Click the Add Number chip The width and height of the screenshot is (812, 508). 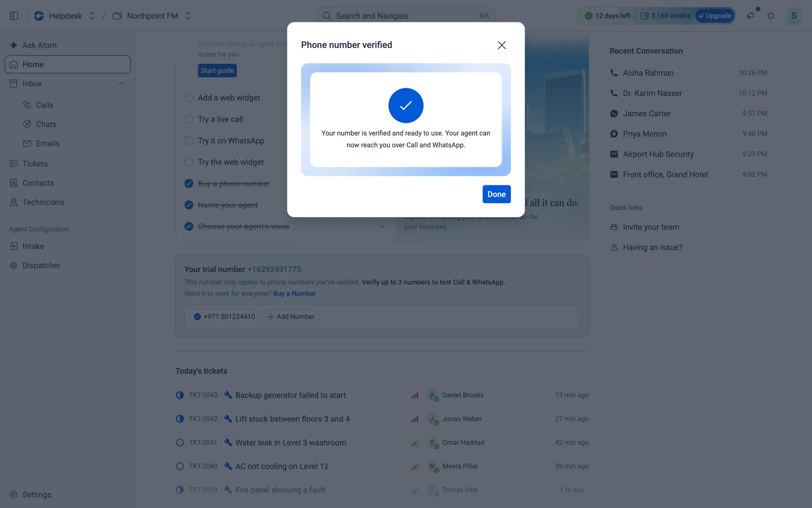click(x=291, y=317)
